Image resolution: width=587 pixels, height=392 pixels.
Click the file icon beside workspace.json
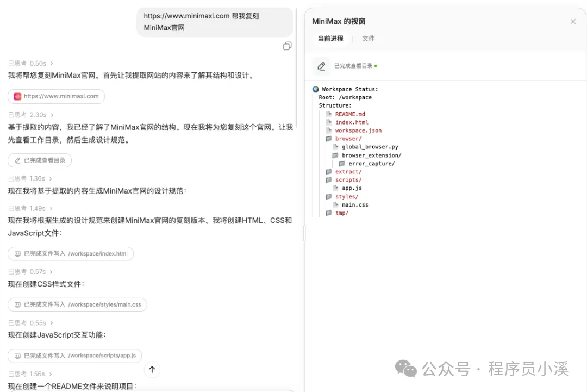point(329,130)
